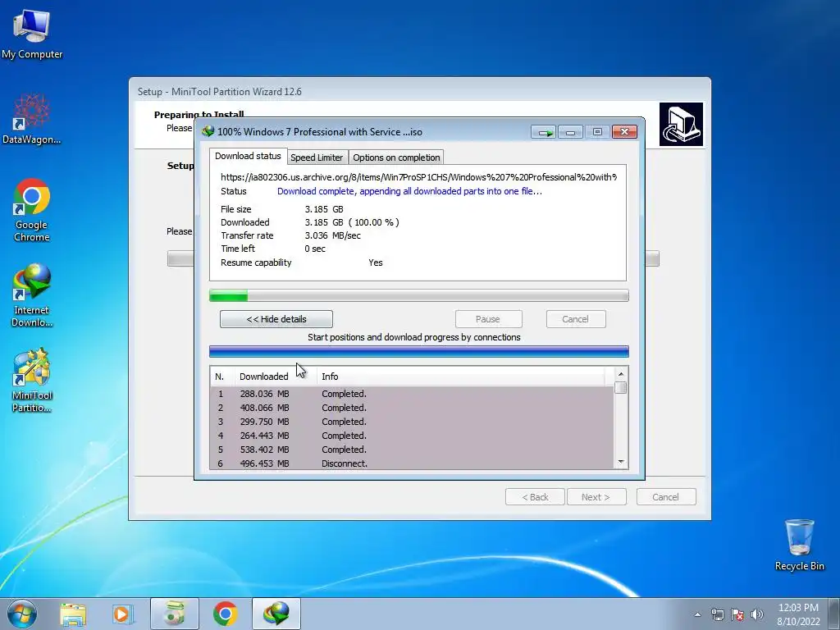840x630 pixels.
Task: Open Windows Explorer from taskbar
Action: pos(73,614)
